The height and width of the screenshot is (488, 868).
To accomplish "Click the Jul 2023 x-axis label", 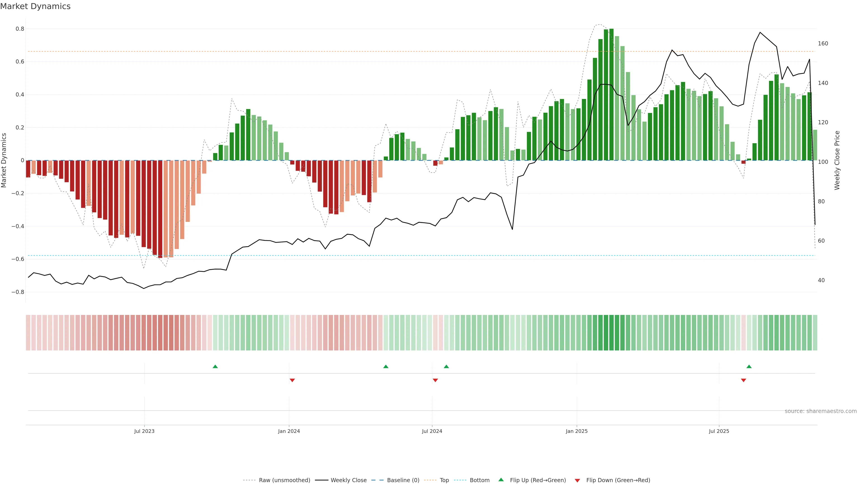I will coord(144,431).
